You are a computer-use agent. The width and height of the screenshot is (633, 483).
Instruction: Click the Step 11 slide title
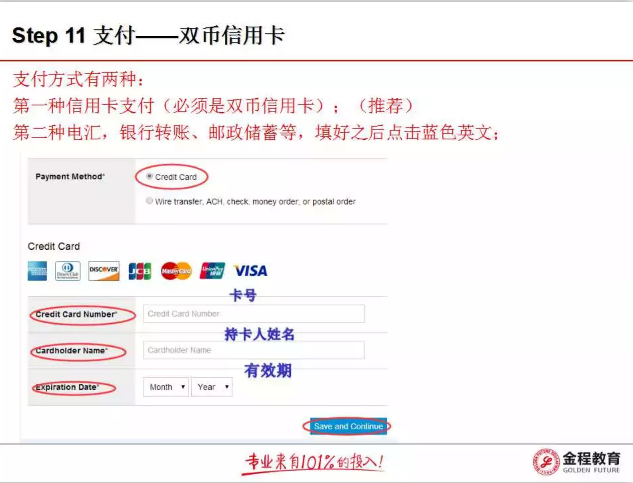(x=149, y=35)
